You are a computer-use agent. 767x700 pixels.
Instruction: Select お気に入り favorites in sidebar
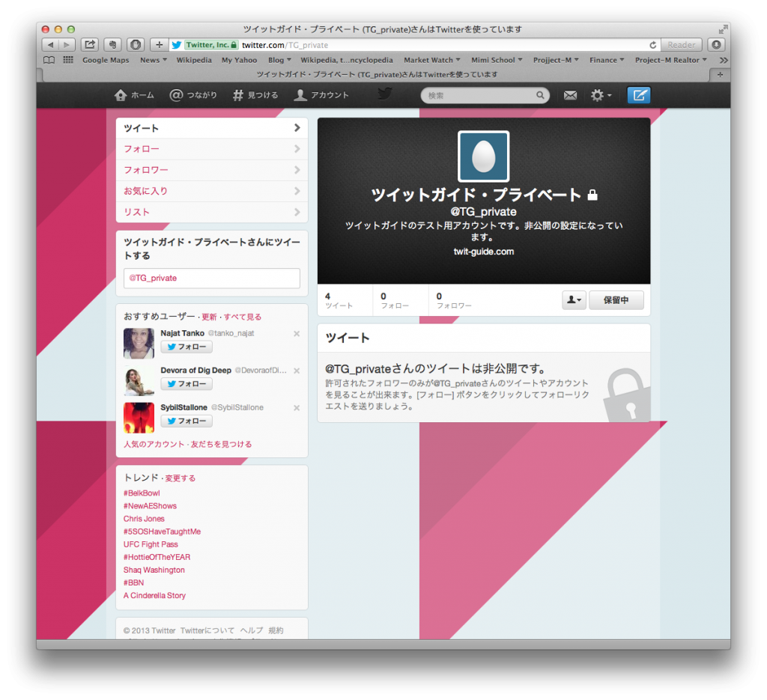click(x=212, y=191)
